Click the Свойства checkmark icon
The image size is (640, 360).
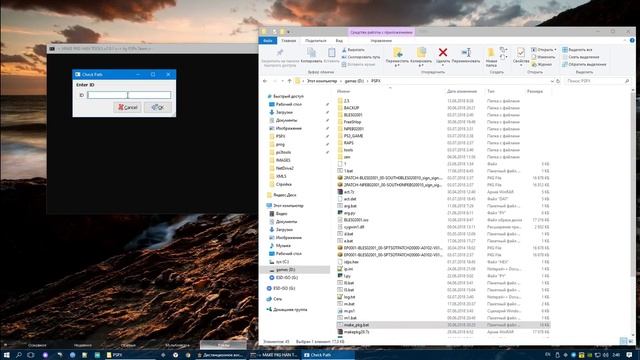click(521, 53)
